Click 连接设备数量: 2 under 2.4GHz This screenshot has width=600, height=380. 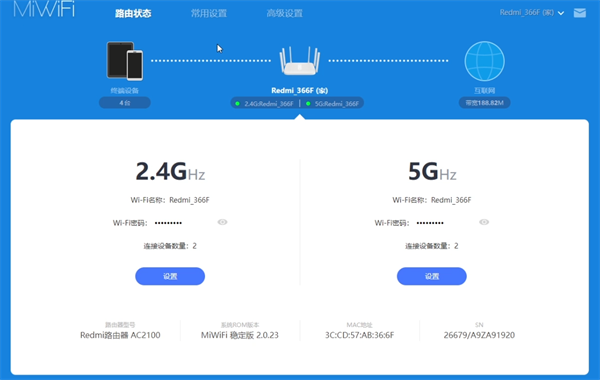coord(170,246)
